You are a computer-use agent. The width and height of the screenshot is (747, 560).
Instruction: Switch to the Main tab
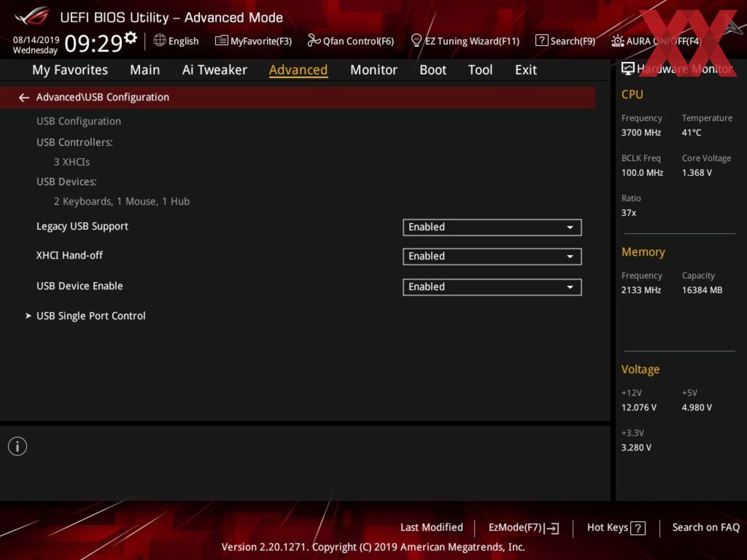tap(145, 70)
